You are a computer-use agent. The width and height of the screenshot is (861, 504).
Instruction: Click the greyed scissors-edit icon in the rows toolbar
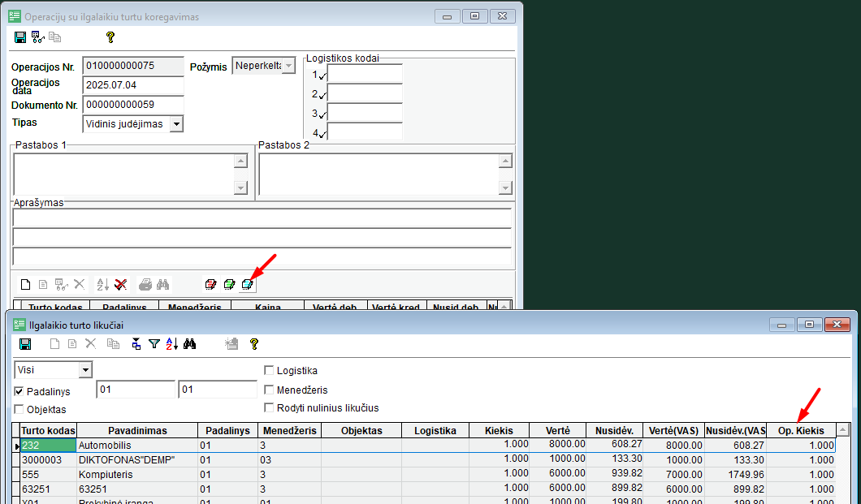(x=62, y=284)
